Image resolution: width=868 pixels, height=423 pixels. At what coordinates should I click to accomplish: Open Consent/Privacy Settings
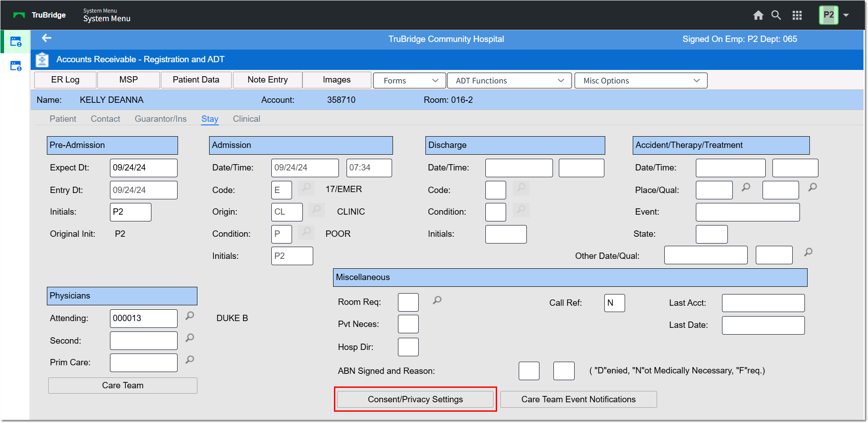415,400
